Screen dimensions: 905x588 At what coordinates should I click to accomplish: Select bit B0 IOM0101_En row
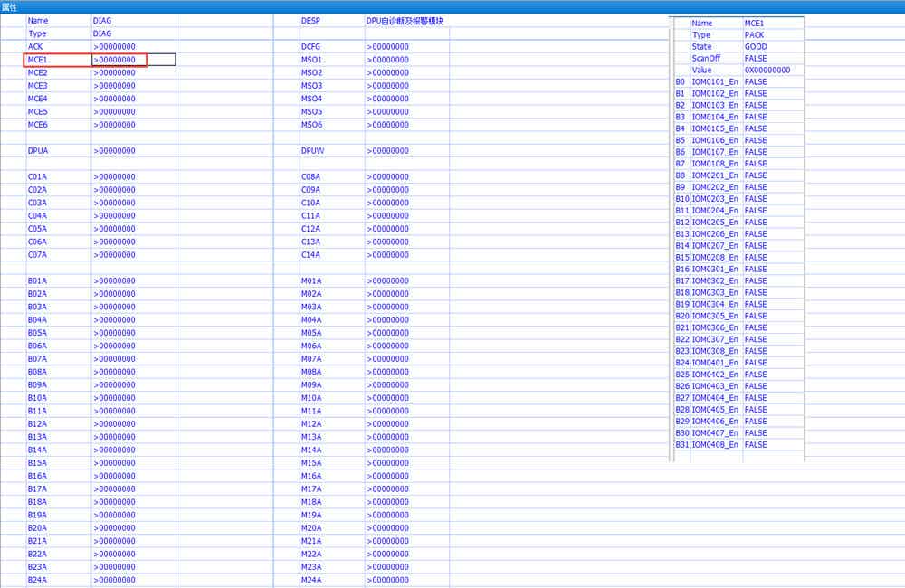pos(738,82)
